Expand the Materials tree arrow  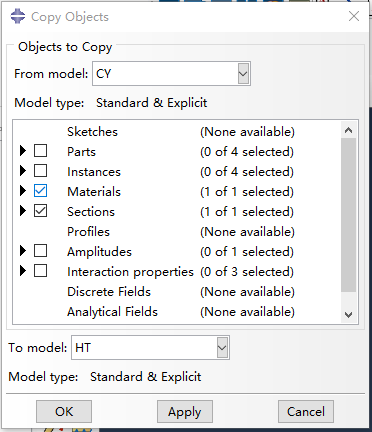tap(23, 191)
